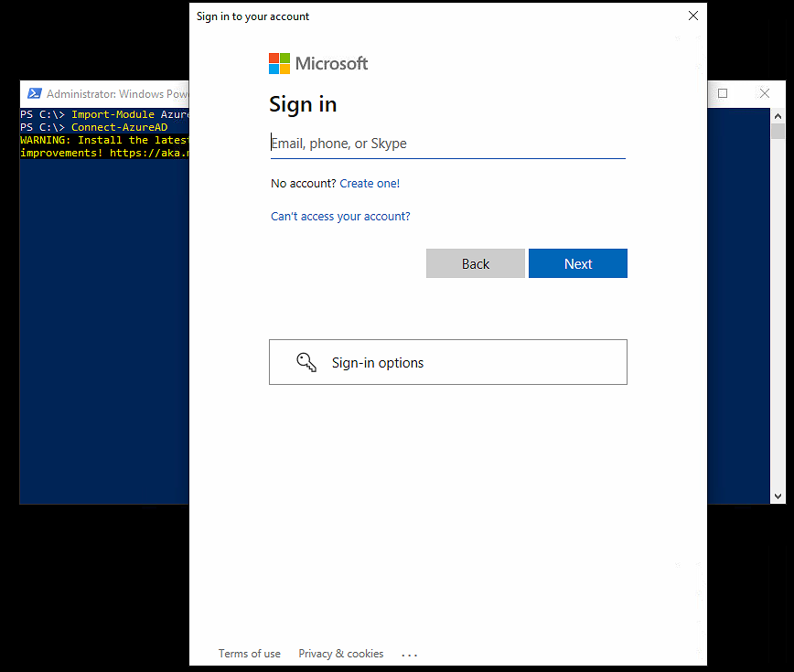The height and width of the screenshot is (672, 794).
Task: Click the Administrator: Windows PowerShell title
Action: pyautogui.click(x=117, y=94)
